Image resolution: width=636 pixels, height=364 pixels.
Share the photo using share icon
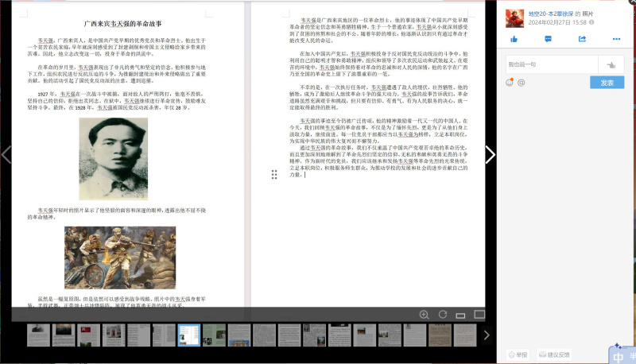[583, 39]
